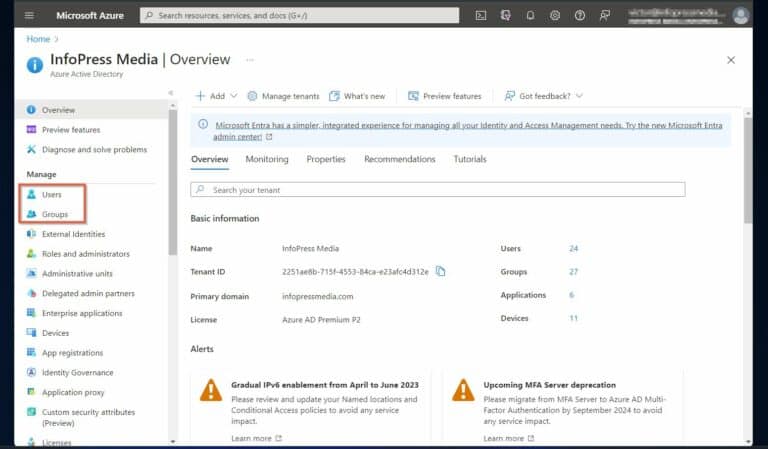Open the help question mark icon
Screen dimensions: 768x449
(580, 15)
